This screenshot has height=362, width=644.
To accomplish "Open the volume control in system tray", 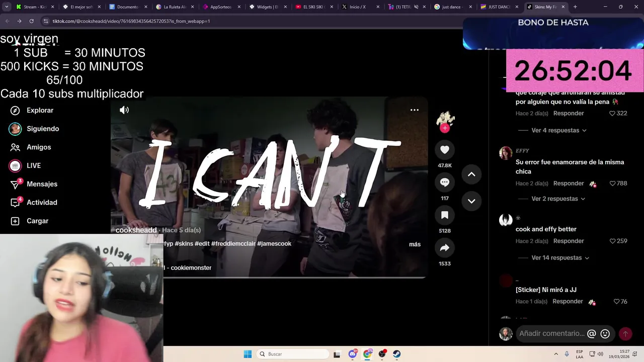I will pos(600,354).
